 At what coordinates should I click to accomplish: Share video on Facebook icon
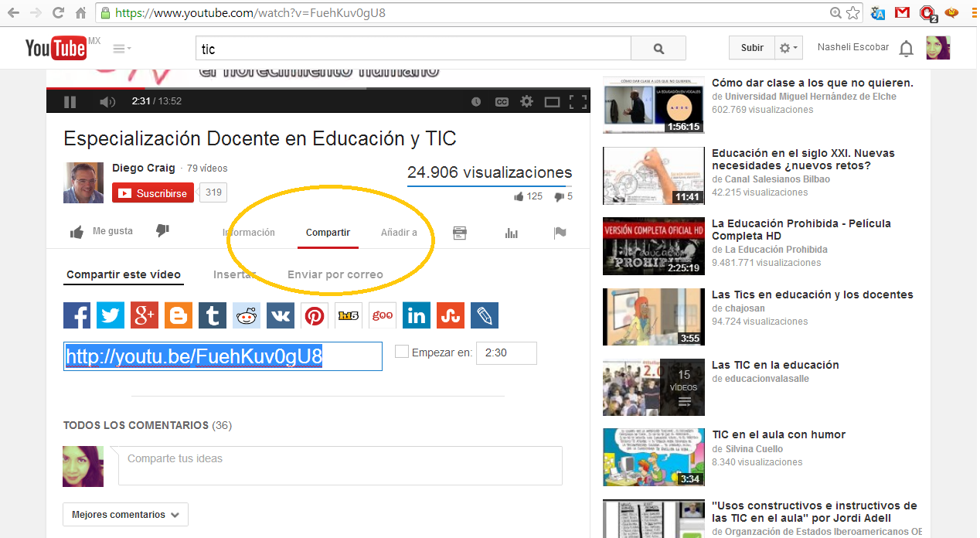77,315
